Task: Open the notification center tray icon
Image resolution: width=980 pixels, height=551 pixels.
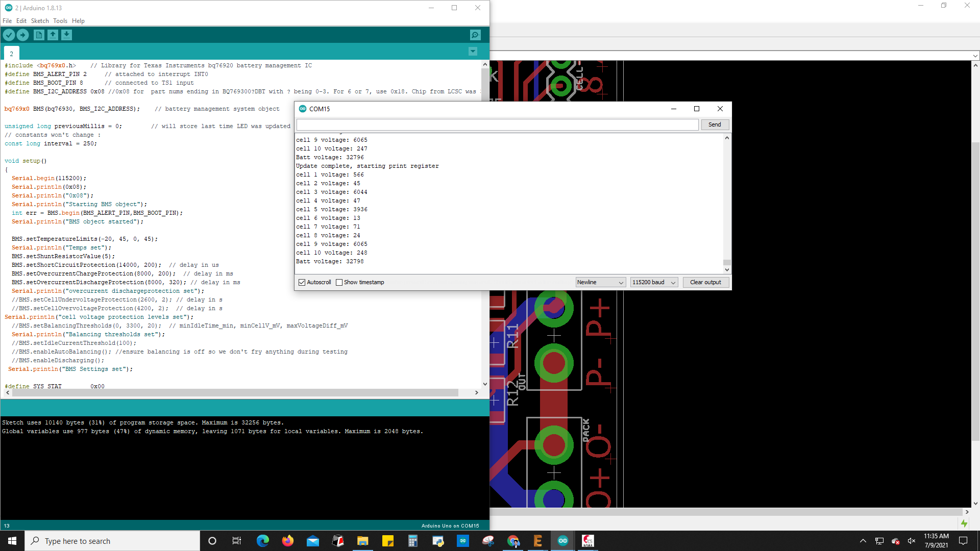Action: (x=963, y=541)
